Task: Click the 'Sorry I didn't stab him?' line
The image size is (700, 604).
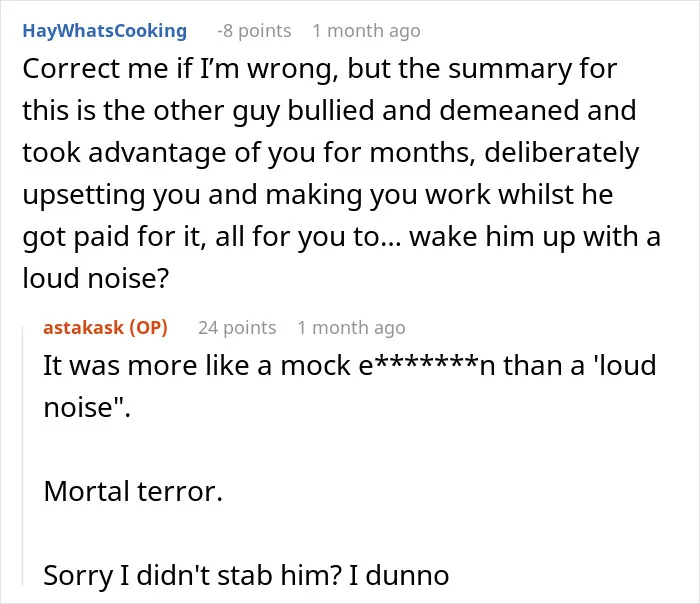Action: (246, 575)
